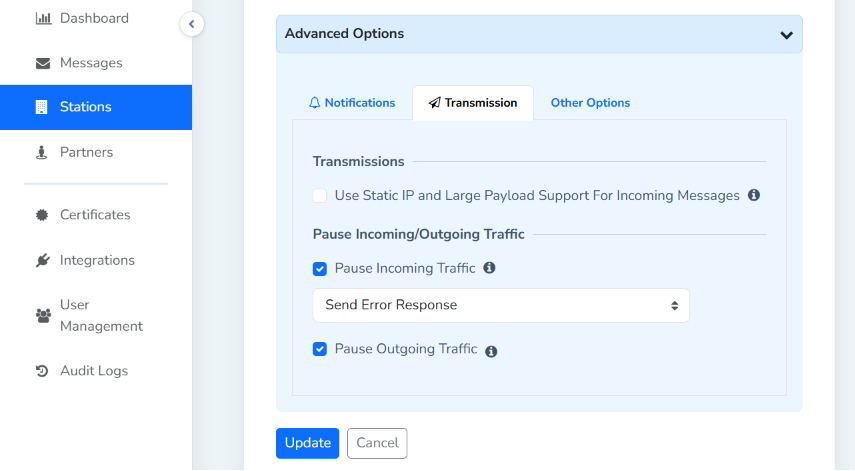Image resolution: width=855 pixels, height=471 pixels.
Task: Click the Cancel button
Action: click(377, 443)
